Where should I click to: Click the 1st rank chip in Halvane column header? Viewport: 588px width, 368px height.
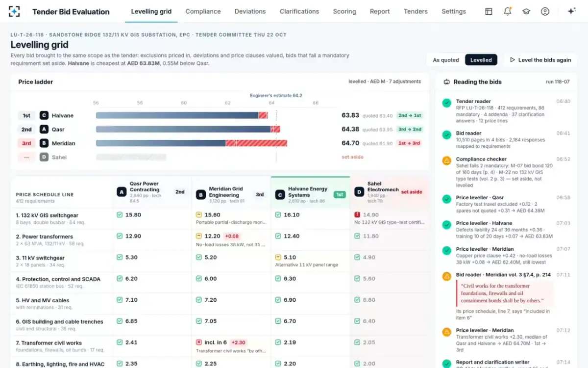(x=339, y=195)
